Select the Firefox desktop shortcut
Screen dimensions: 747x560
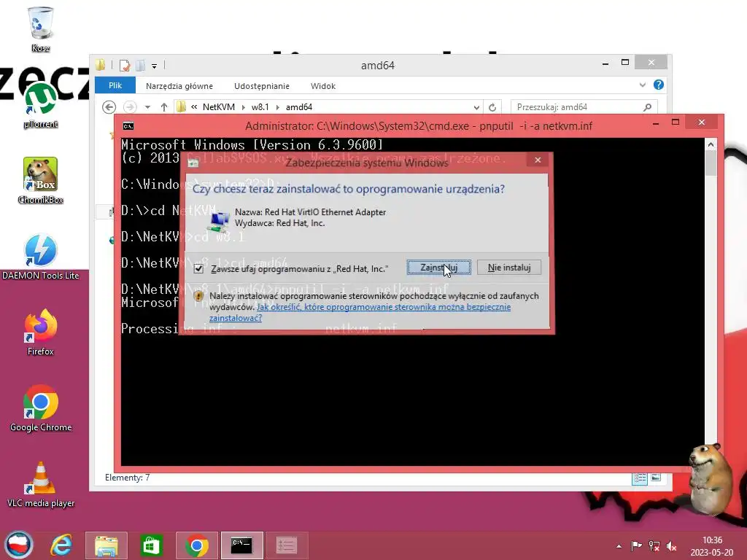coord(41,332)
